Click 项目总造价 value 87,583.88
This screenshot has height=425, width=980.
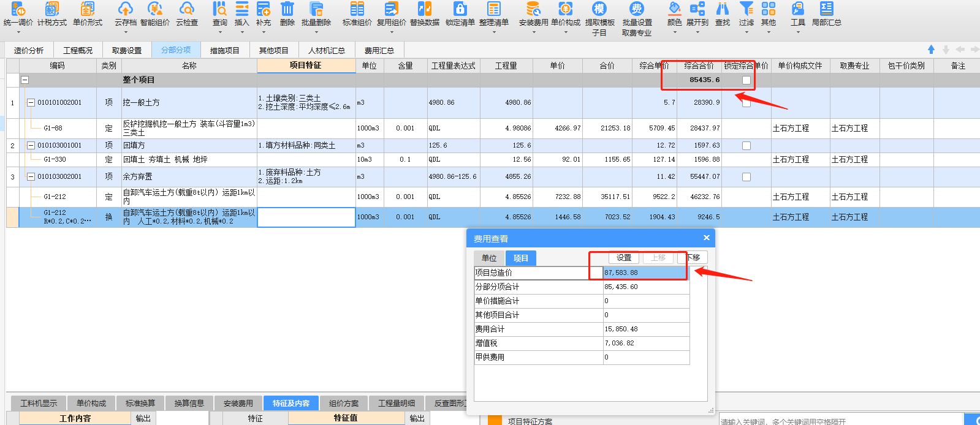pos(646,273)
